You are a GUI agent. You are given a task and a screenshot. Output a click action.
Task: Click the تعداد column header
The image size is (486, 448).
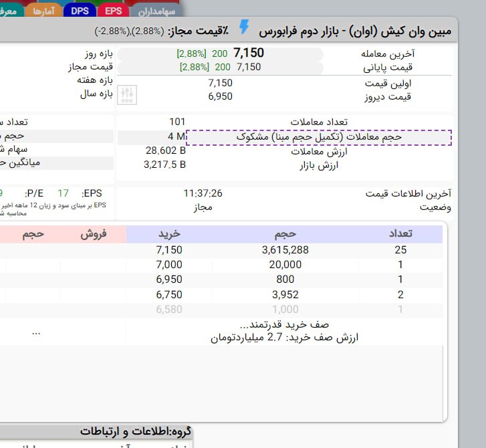click(x=400, y=234)
